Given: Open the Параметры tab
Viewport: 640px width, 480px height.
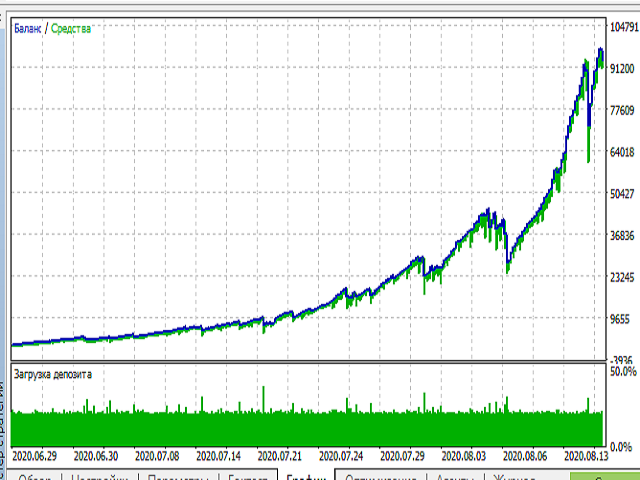Looking at the screenshot, I should coord(178,477).
